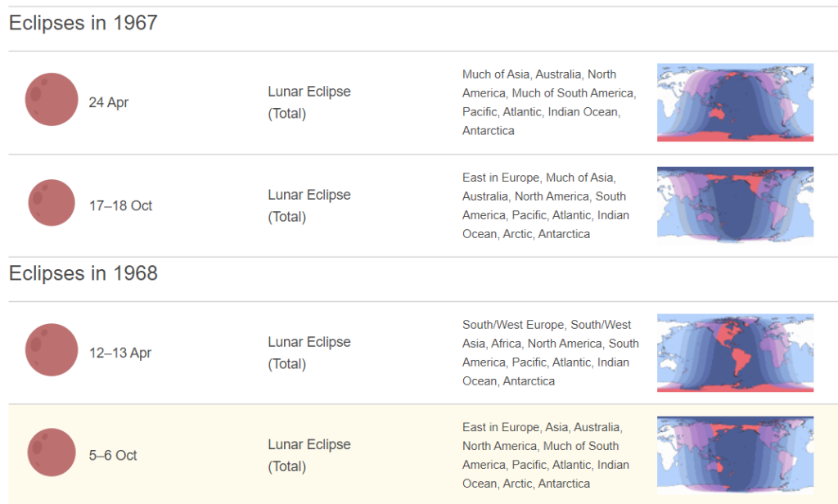
Task: Click the red moon icon for 24 Apr
Action: pyautogui.click(x=52, y=100)
